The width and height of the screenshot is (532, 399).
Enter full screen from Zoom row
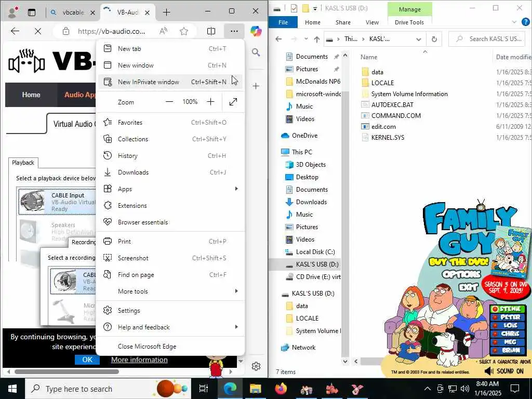233,102
